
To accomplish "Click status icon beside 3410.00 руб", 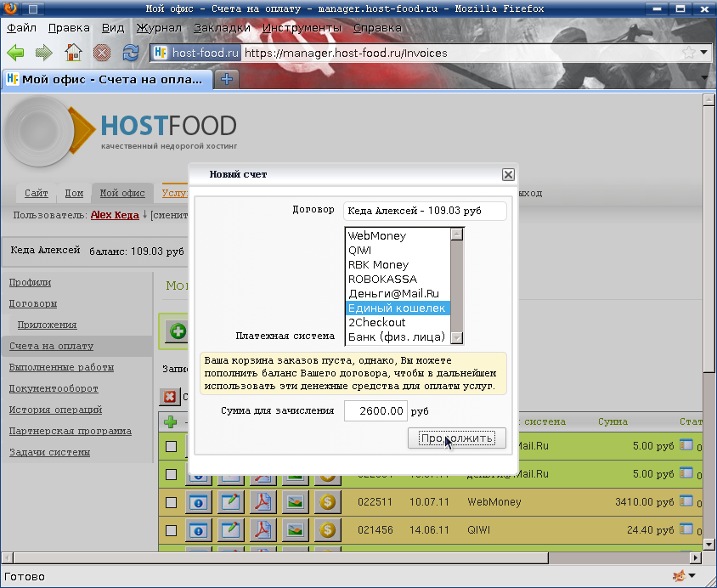I will 686,501.
